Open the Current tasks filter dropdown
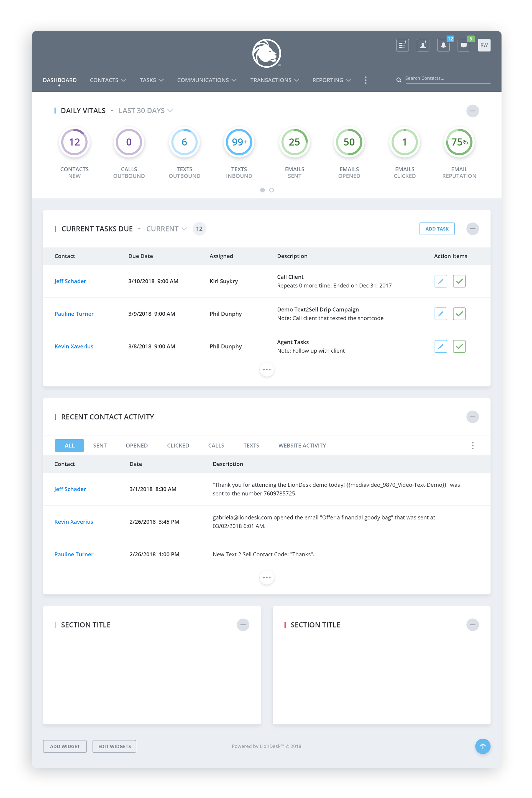This screenshot has width=532, height=798. click(x=166, y=229)
